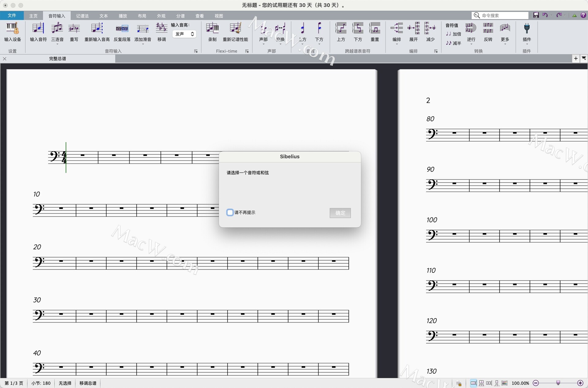Switch to the Text (文本) tab
The height and width of the screenshot is (388, 588).
(x=104, y=16)
